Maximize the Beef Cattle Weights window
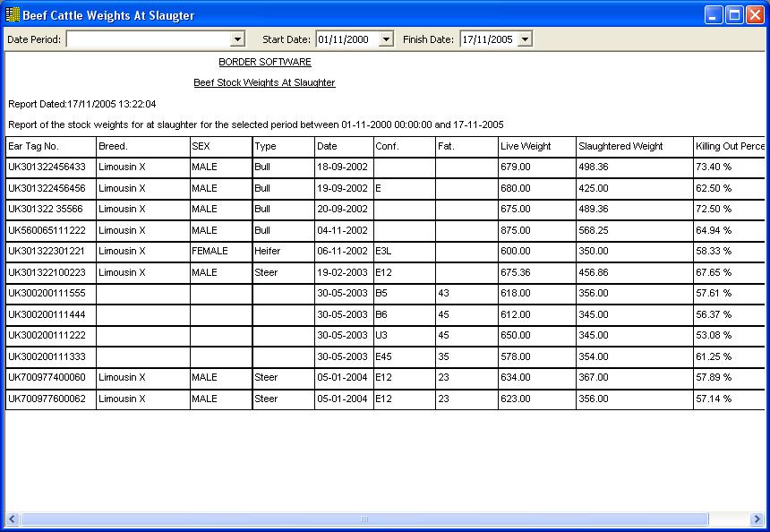 pos(734,15)
